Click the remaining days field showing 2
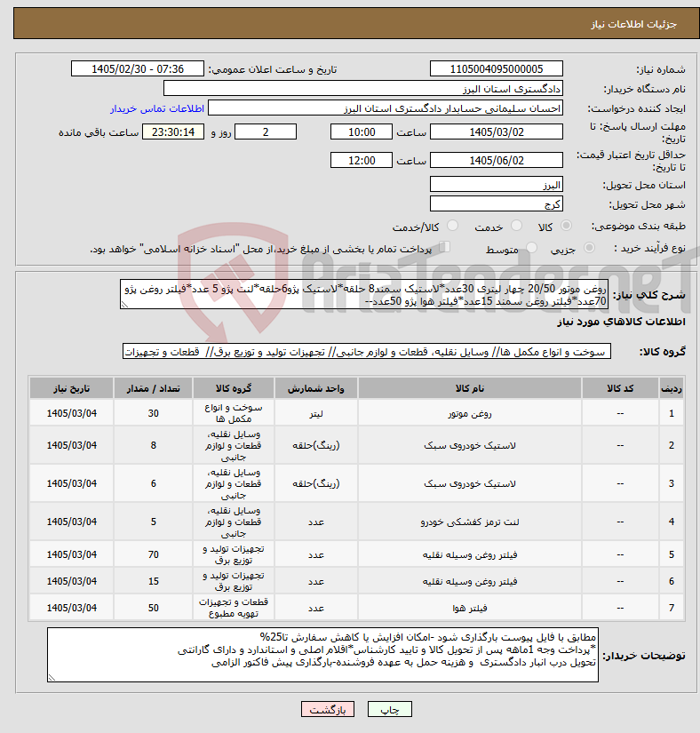The image size is (700, 733). click(x=266, y=131)
